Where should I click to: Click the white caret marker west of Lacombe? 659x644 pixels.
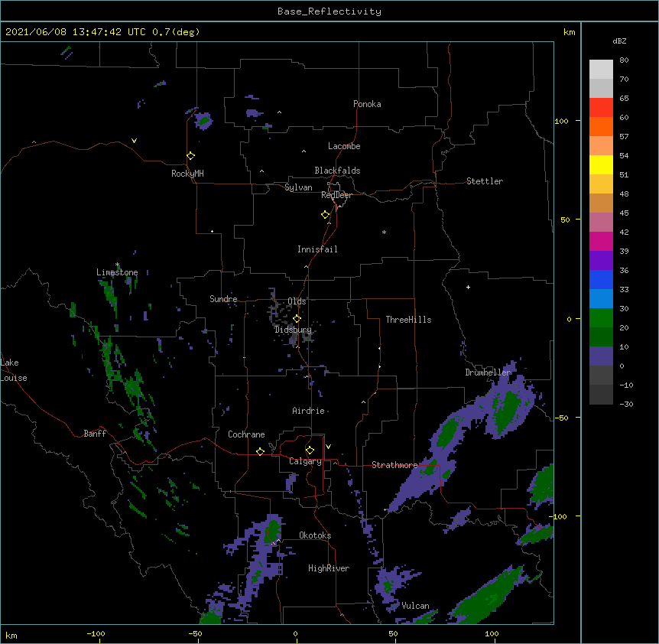[x=304, y=151]
